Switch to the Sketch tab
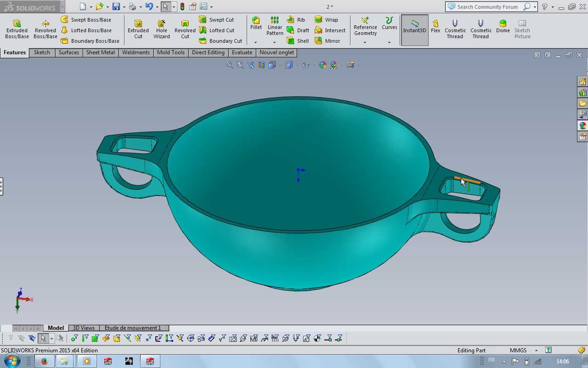 pyautogui.click(x=42, y=52)
